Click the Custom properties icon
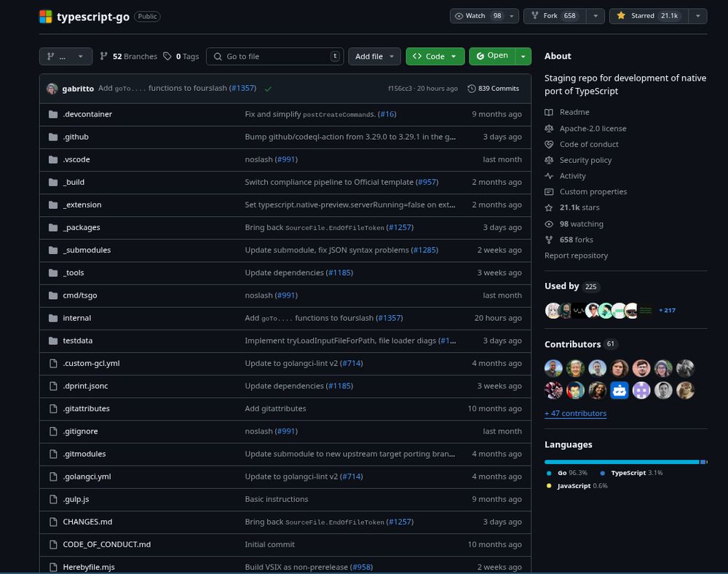The height and width of the screenshot is (574, 728). point(549,191)
